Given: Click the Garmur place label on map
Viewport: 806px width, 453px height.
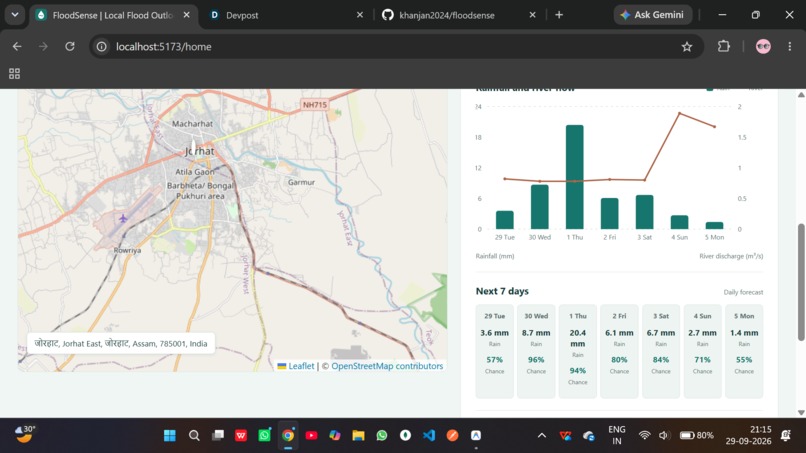Looking at the screenshot, I should click(301, 182).
